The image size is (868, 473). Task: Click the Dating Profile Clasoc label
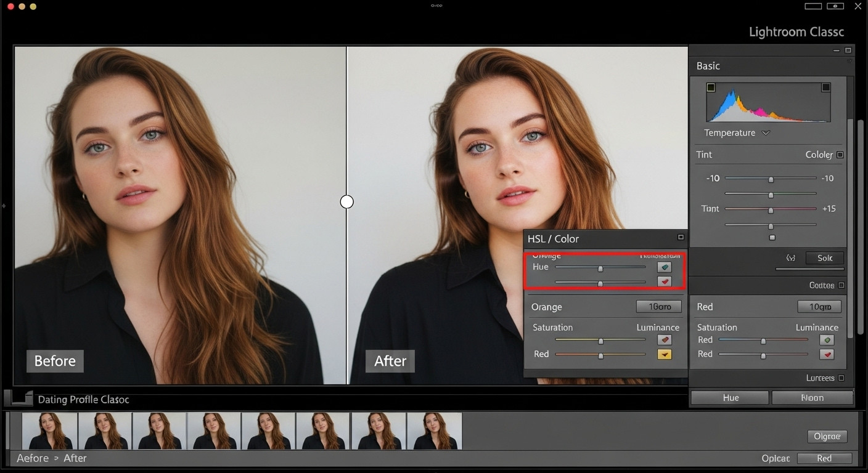[84, 400]
